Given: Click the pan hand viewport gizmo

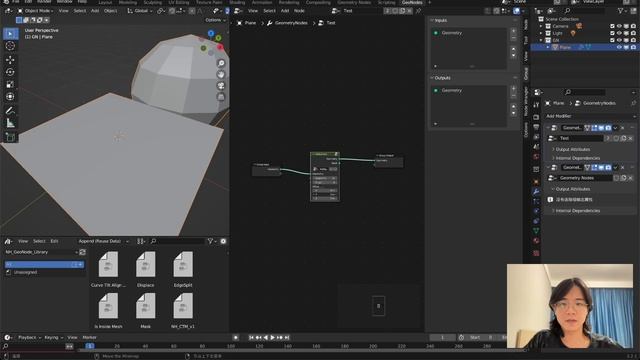Looking at the screenshot, I should (221, 74).
